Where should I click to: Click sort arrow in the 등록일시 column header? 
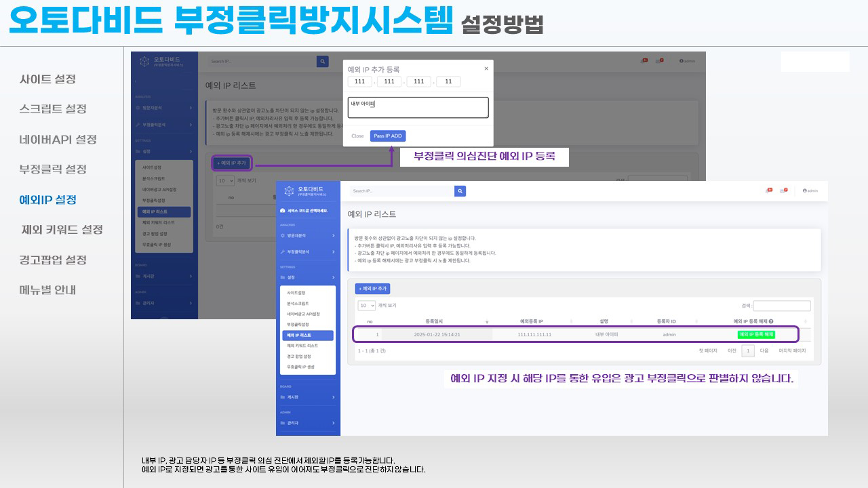tap(486, 321)
